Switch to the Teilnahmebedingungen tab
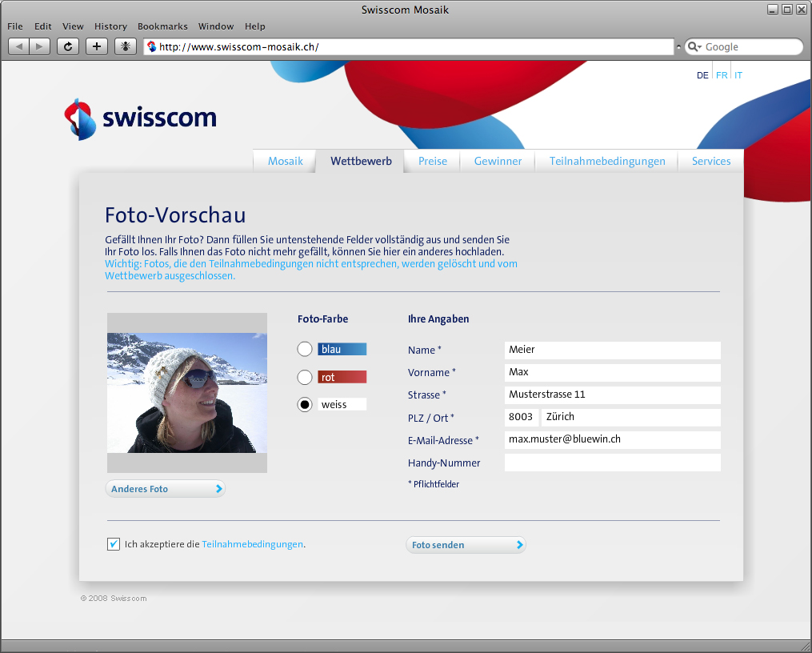The image size is (812, 653). tap(607, 161)
